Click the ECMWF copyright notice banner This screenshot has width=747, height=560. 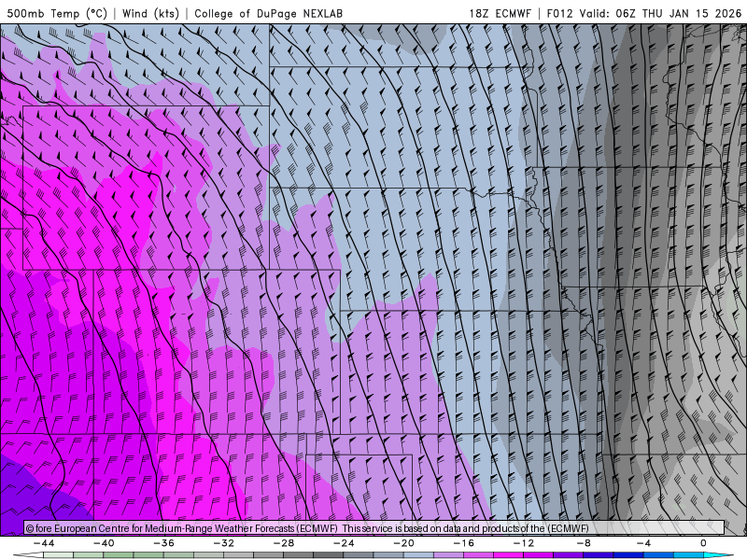pyautogui.click(x=374, y=528)
